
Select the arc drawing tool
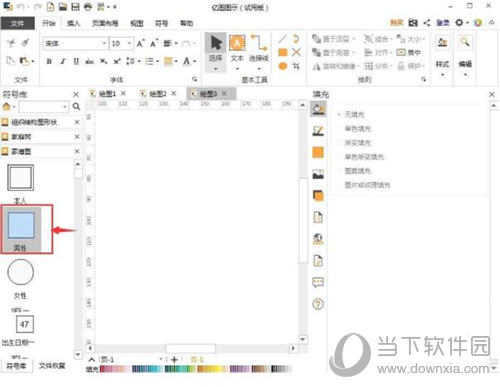[296, 39]
